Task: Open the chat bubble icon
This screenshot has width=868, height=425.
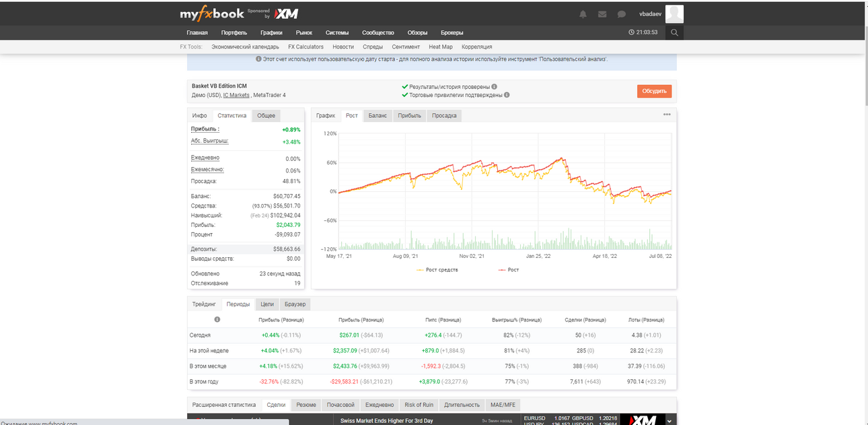Action: 622,14
